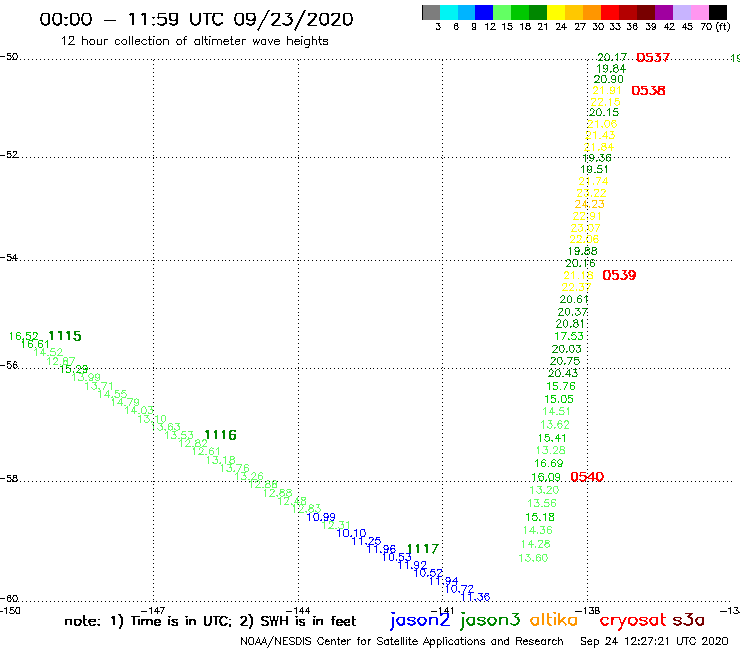Click the wave height reading 19.84
This screenshot has height=650, width=740.
(611, 69)
